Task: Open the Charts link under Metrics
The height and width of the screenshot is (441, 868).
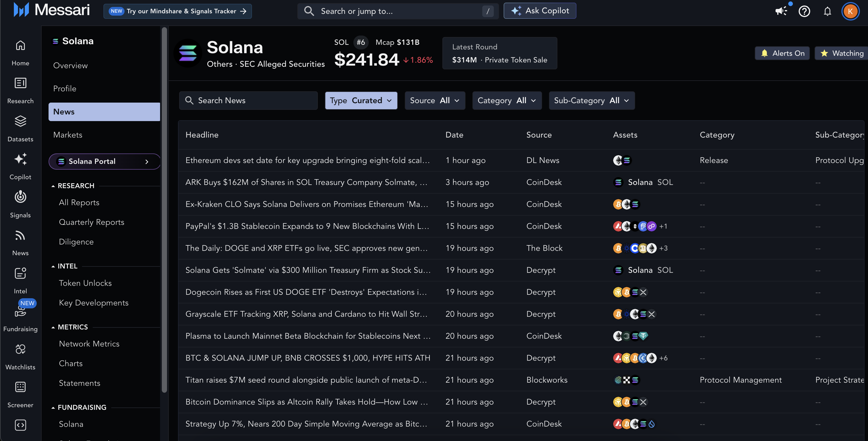Action: point(71,364)
